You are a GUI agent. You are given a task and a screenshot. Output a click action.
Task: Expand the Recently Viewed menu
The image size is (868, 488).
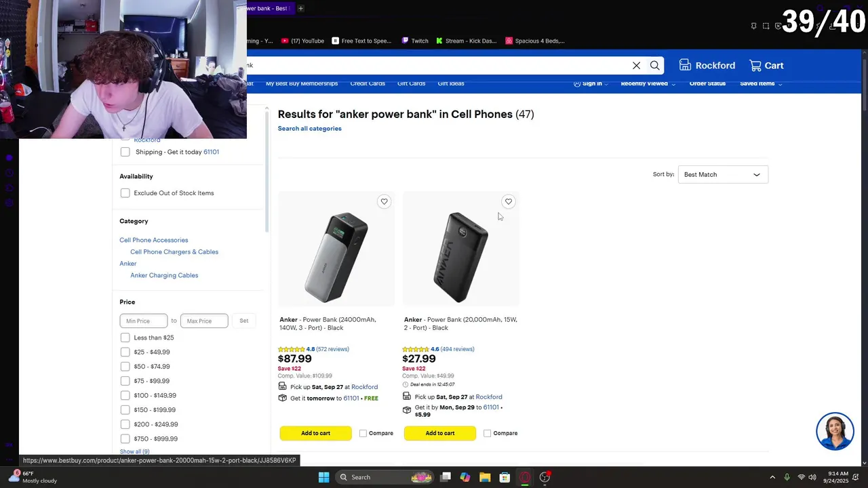[x=648, y=83]
